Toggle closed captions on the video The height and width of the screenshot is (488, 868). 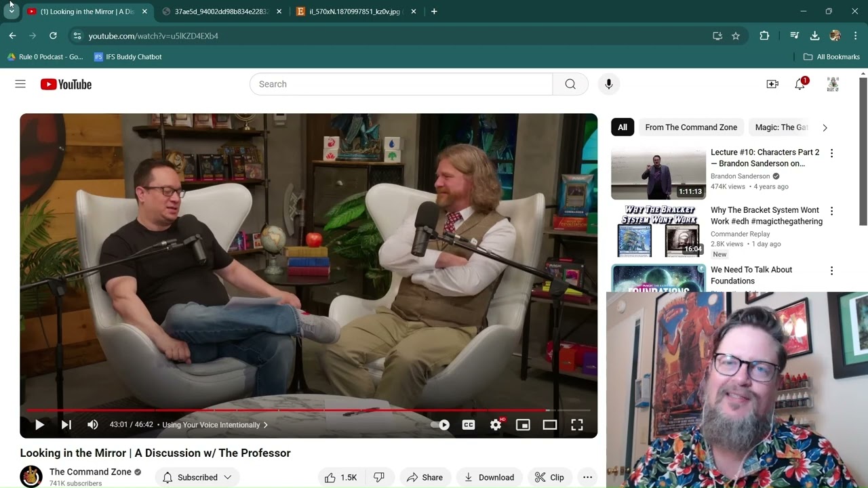click(x=469, y=425)
